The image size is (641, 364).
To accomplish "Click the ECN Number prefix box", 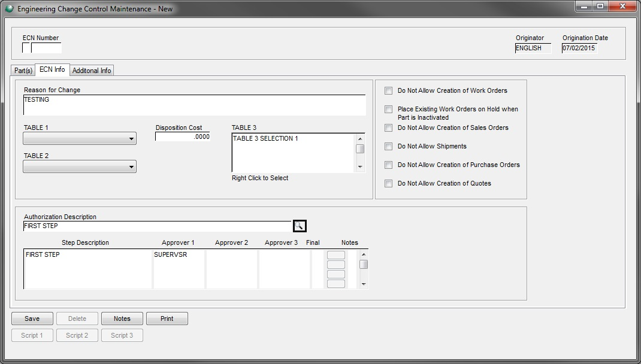I will pyautogui.click(x=26, y=48).
